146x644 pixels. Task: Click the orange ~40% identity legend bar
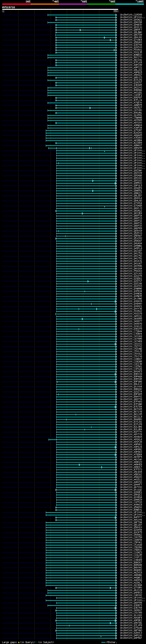[x=45, y=4]
